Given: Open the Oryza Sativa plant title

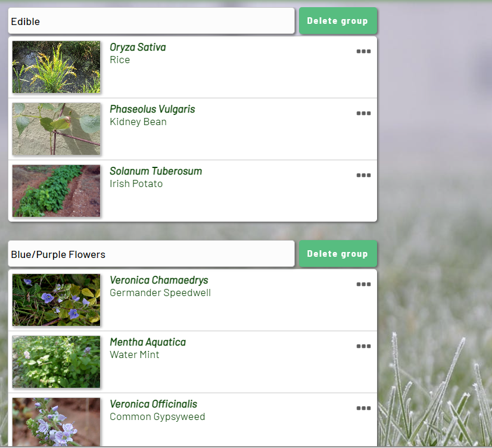Looking at the screenshot, I should (x=138, y=47).
